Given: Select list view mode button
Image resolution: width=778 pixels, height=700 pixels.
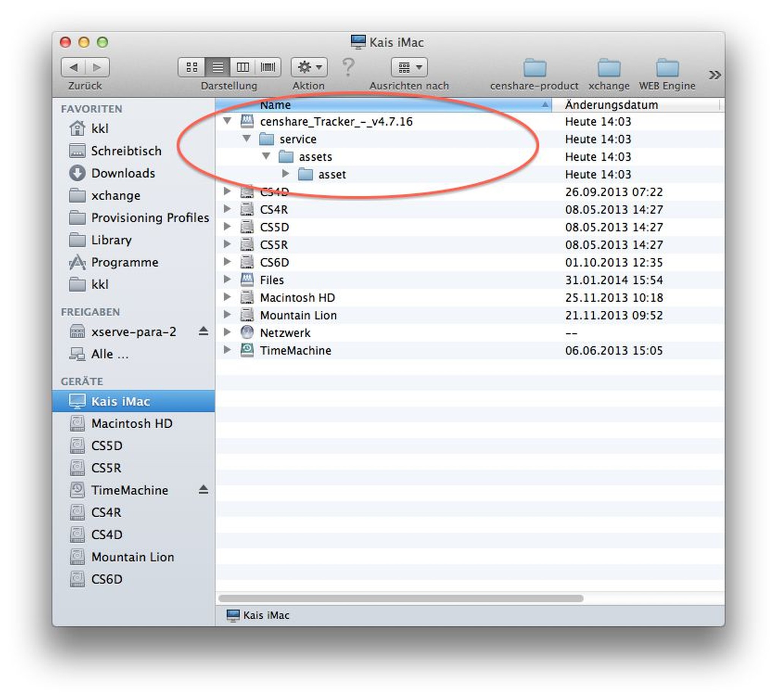Looking at the screenshot, I should [x=217, y=67].
